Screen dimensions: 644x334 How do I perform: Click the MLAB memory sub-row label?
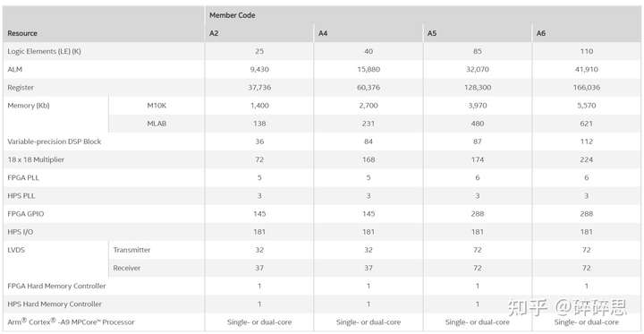click(x=157, y=124)
